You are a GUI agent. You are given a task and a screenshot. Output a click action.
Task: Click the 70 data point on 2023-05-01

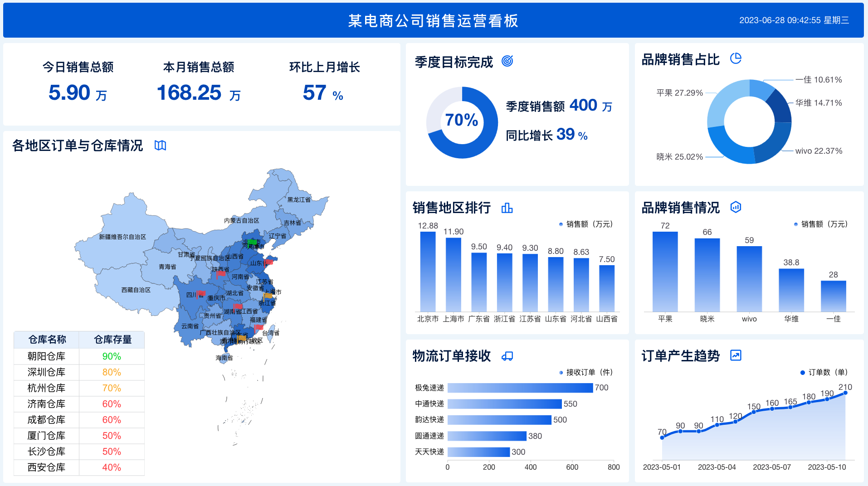(662, 437)
